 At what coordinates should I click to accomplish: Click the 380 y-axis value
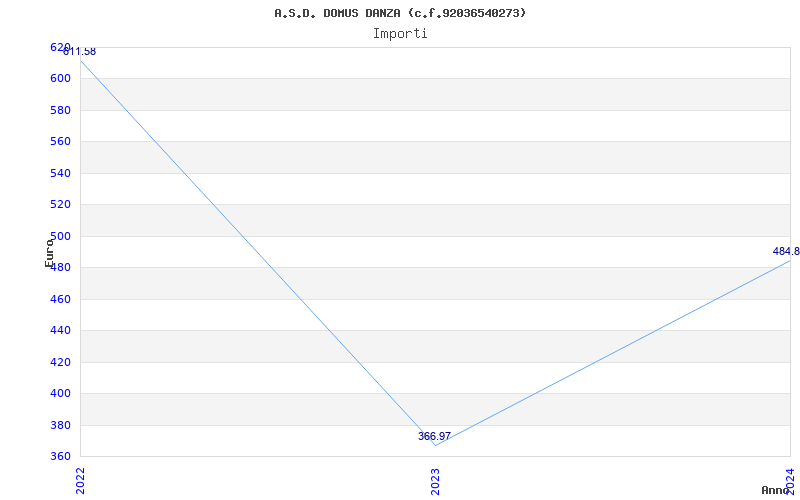click(x=60, y=425)
